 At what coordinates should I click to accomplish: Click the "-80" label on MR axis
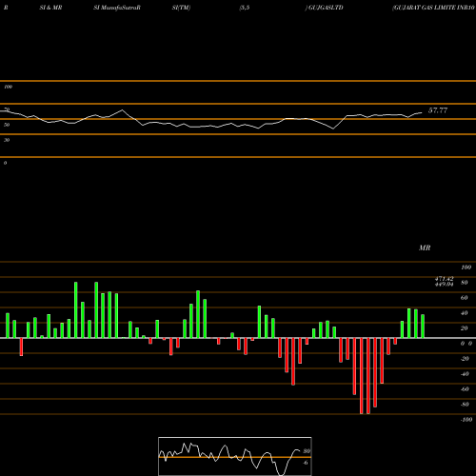click(x=465, y=405)
